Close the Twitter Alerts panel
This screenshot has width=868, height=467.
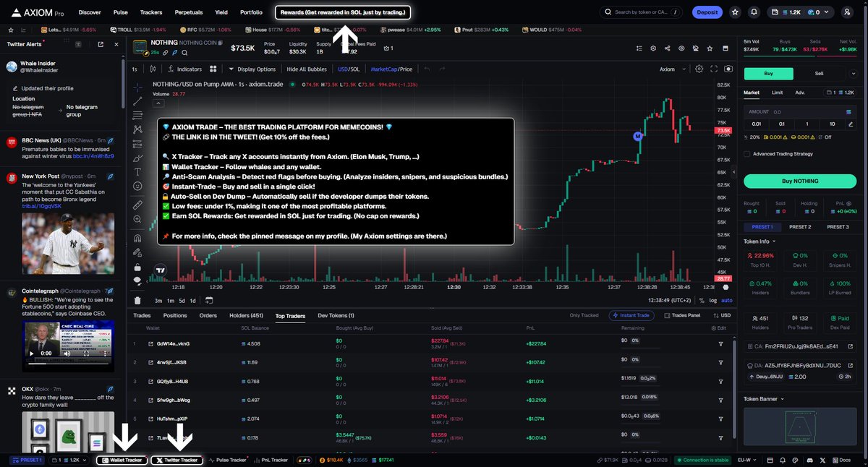[x=116, y=45]
